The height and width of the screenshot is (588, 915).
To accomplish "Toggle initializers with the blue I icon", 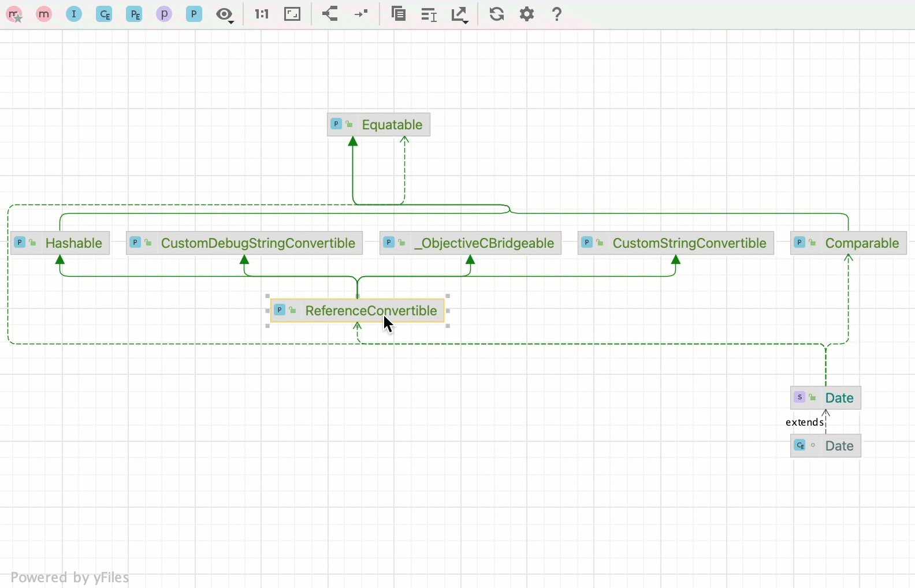I will (x=74, y=14).
